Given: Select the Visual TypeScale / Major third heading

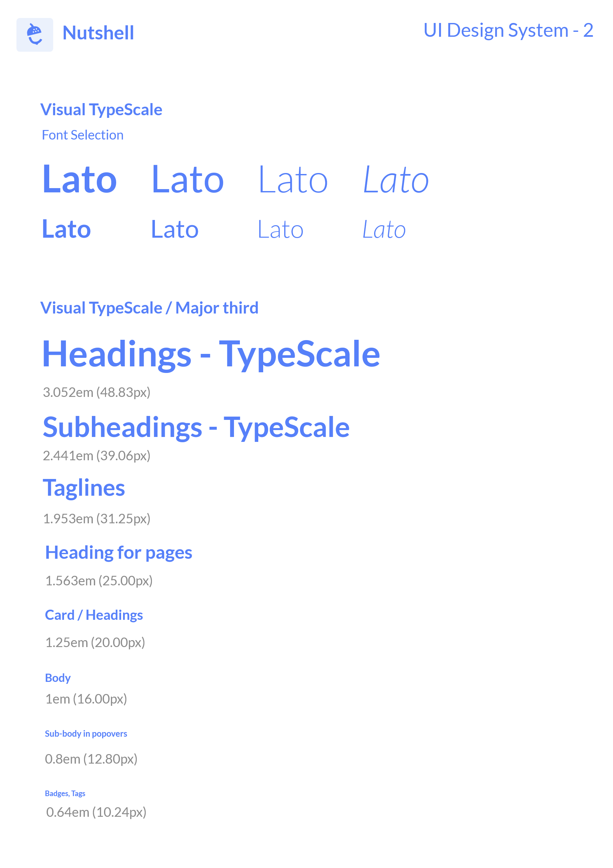Looking at the screenshot, I should pyautogui.click(x=149, y=308).
